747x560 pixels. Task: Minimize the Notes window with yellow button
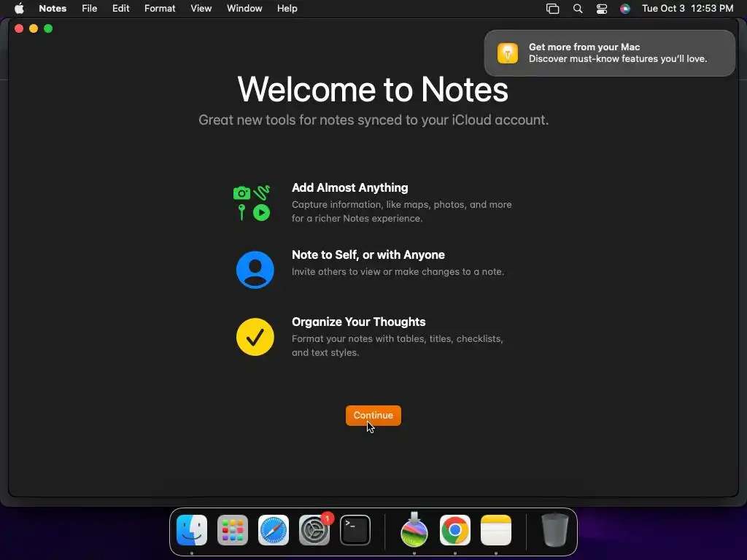[34, 28]
